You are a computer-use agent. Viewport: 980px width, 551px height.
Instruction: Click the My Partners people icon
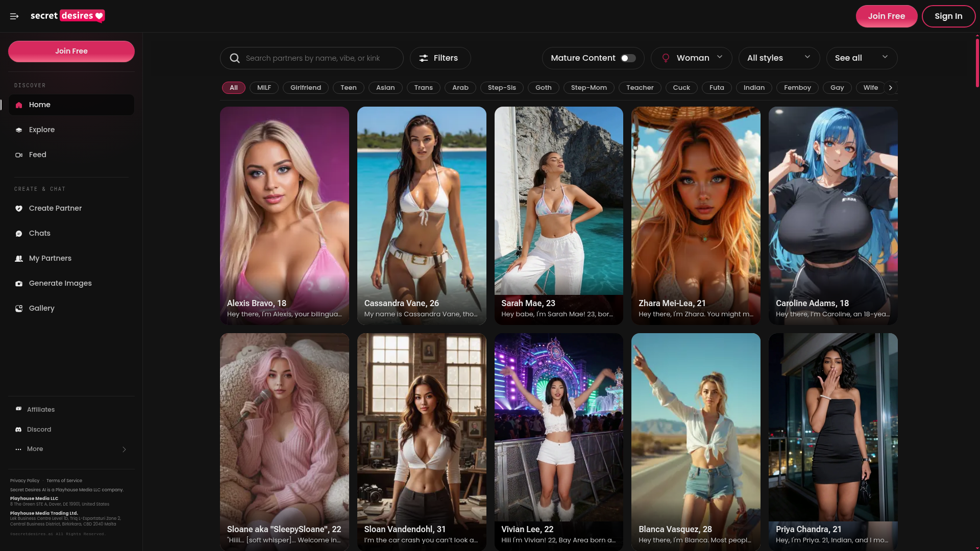(x=19, y=259)
